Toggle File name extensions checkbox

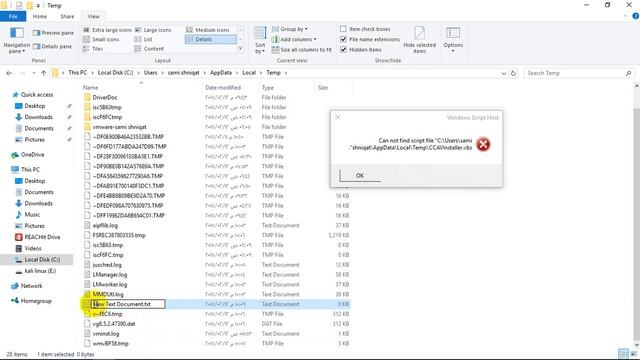(343, 39)
